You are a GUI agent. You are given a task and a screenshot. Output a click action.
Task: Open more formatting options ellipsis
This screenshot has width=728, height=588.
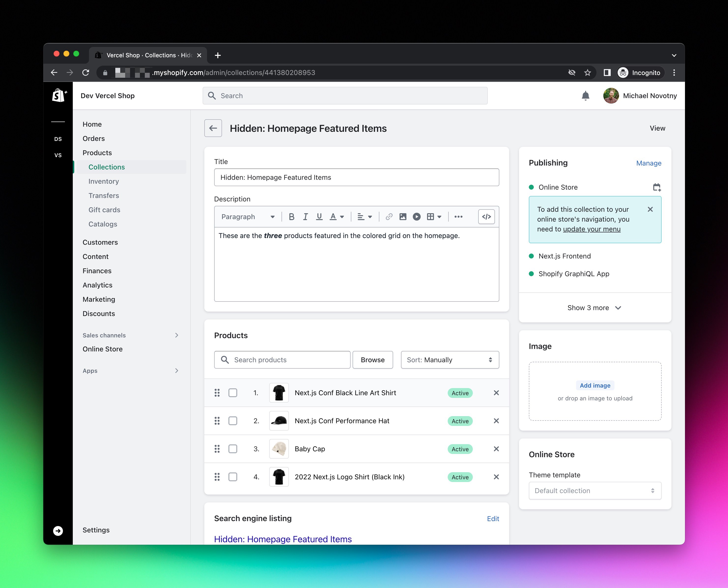click(x=459, y=217)
